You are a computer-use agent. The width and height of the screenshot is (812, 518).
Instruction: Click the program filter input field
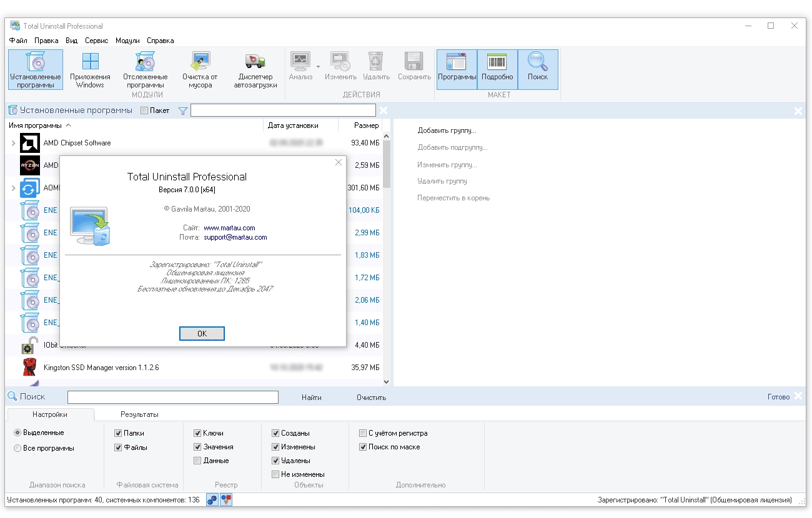[283, 110]
